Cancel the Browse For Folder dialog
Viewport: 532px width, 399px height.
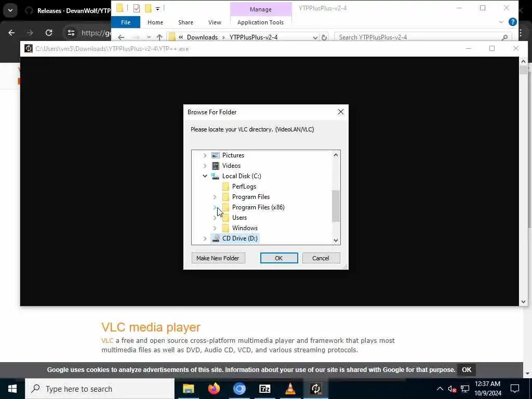[x=321, y=258]
